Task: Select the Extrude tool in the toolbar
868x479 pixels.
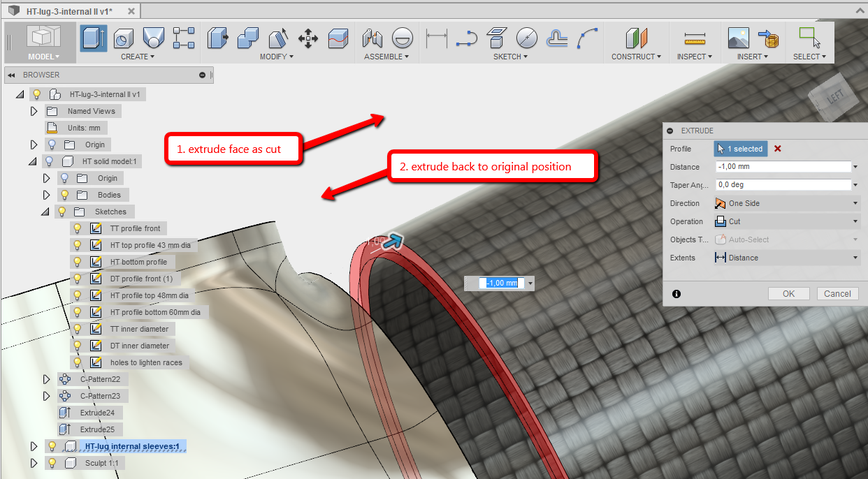Action: click(94, 37)
